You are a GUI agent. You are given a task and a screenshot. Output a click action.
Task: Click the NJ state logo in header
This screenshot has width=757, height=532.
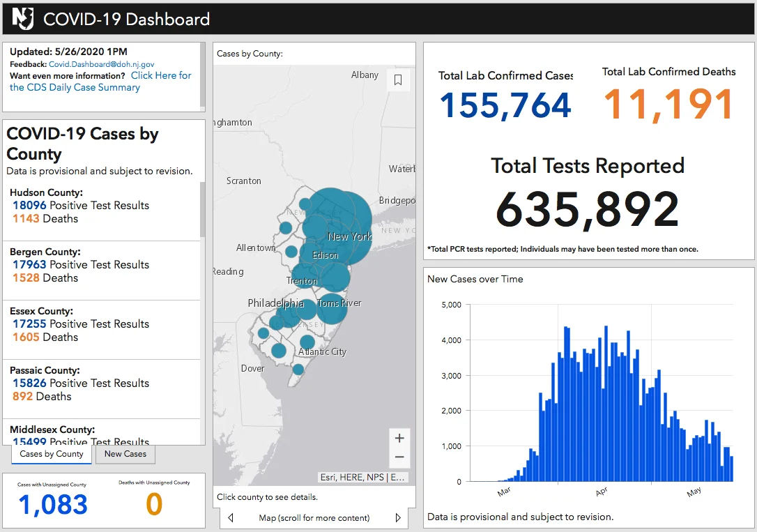click(x=23, y=18)
